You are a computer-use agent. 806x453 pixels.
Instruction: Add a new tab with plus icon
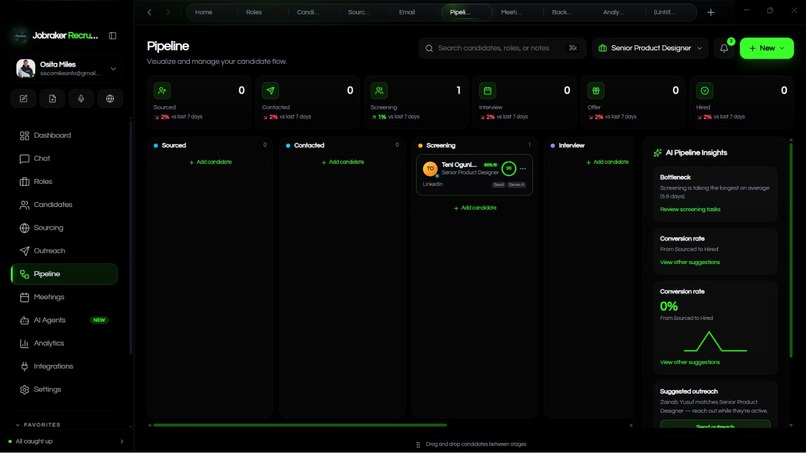point(710,12)
